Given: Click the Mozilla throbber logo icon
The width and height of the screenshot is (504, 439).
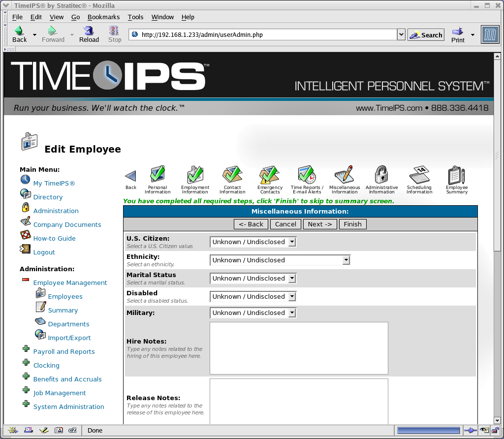Looking at the screenshot, I should pos(490,34).
